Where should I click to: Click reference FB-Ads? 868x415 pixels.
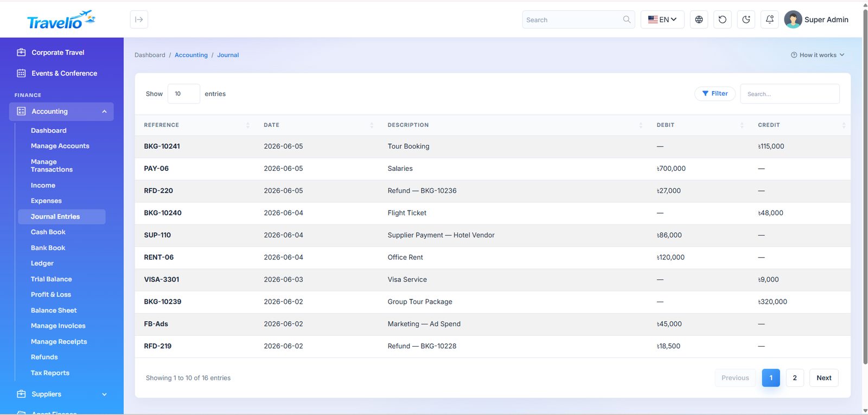pyautogui.click(x=156, y=324)
